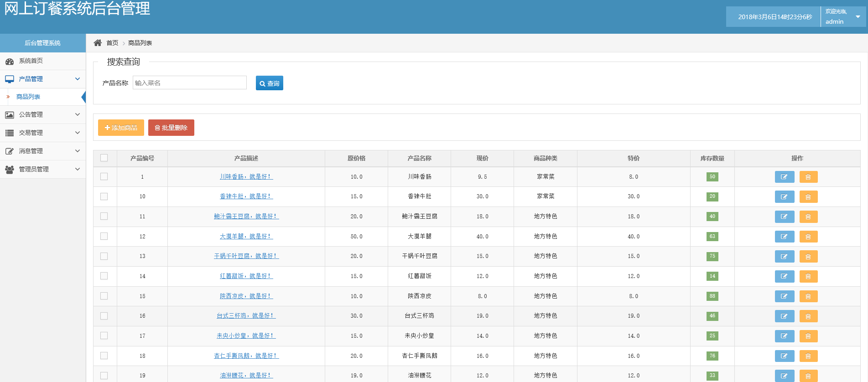The width and height of the screenshot is (868, 382).
Task: Tick the select-all checkbox in the table header
Action: (x=104, y=158)
